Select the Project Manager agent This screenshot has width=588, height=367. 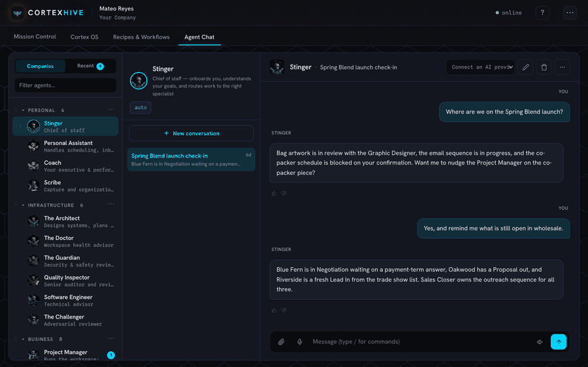(x=65, y=355)
